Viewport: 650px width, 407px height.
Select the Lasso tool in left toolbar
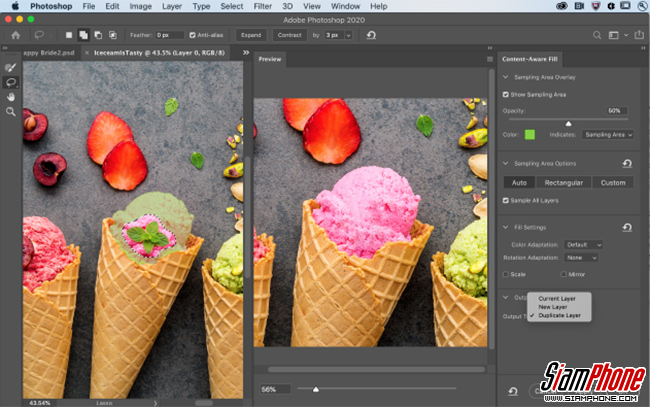point(11,82)
